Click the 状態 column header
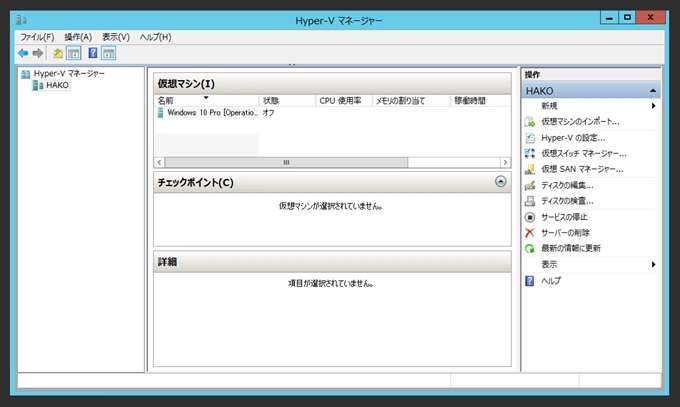This screenshot has height=407, width=680. tap(287, 101)
